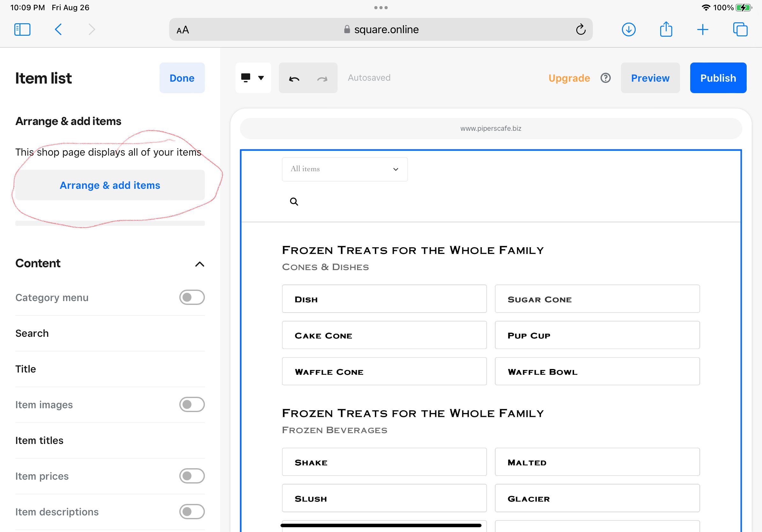
Task: Enable Item descriptions toggle
Action: tap(192, 512)
